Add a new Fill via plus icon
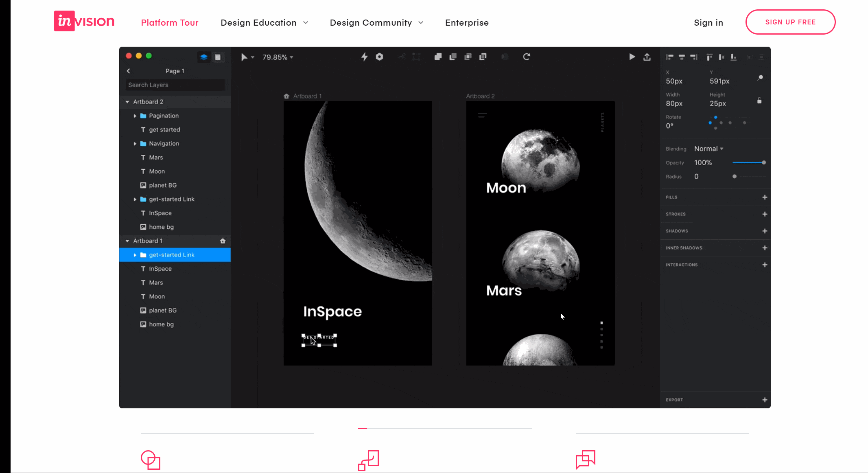868x473 pixels. [764, 197]
